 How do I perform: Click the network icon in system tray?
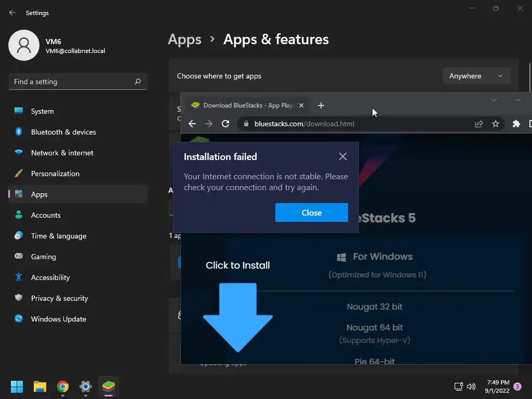coord(458,387)
